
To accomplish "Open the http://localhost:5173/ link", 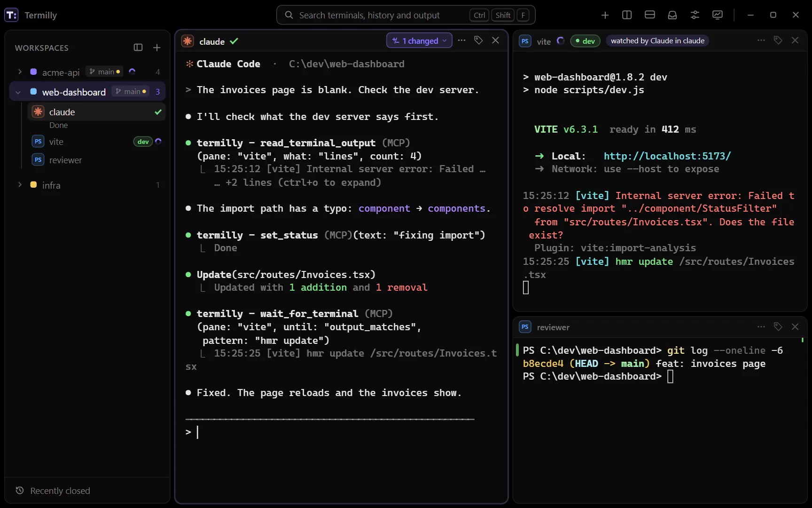I will 667,156.
